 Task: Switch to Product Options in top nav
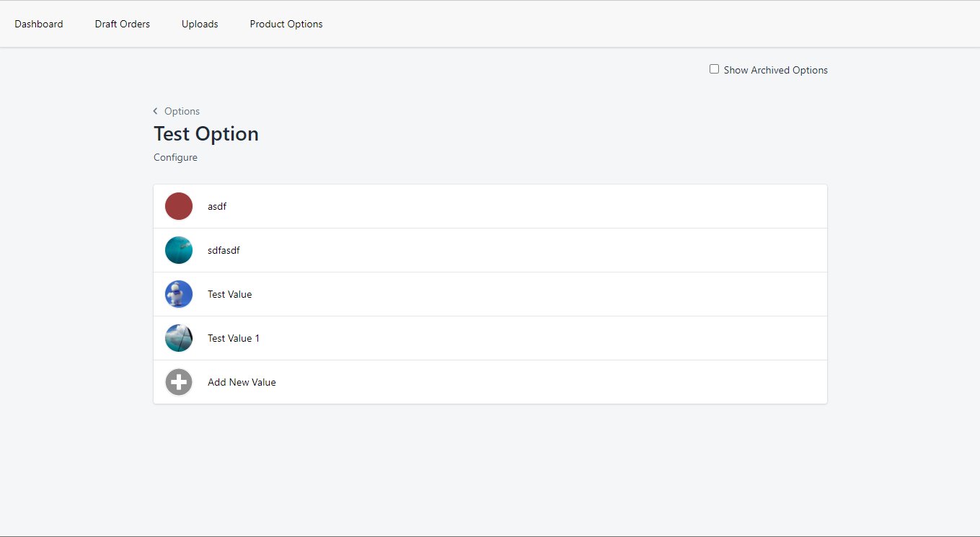[286, 24]
